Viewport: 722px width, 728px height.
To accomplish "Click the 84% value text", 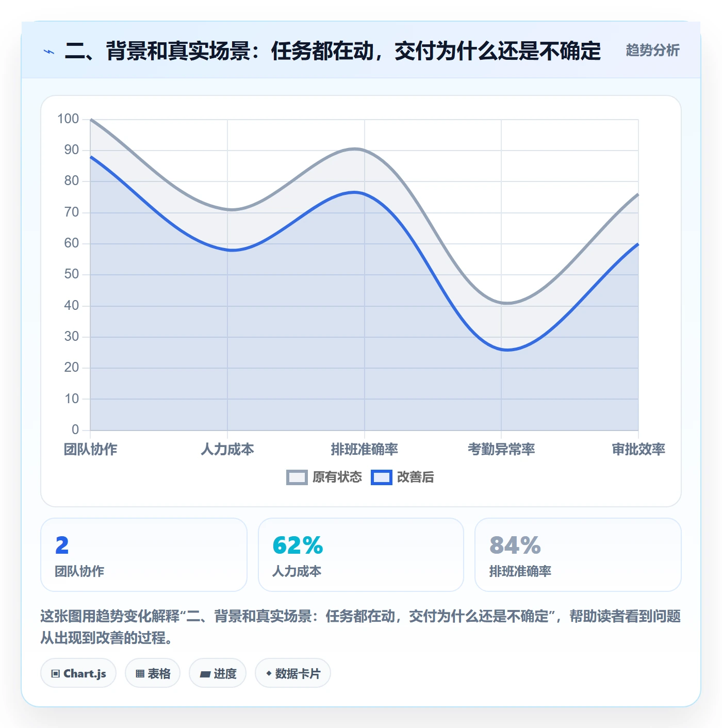I will pos(515,545).
